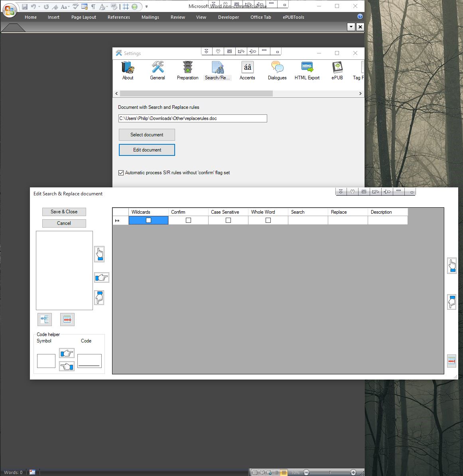Open the About section in Settings
Viewport: 463px width, 476px height.
click(x=128, y=71)
